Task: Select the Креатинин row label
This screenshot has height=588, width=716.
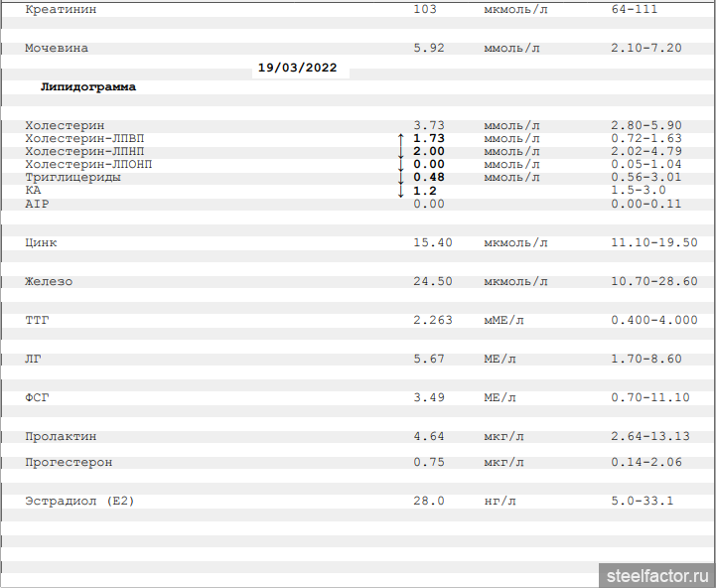Action: point(62,9)
